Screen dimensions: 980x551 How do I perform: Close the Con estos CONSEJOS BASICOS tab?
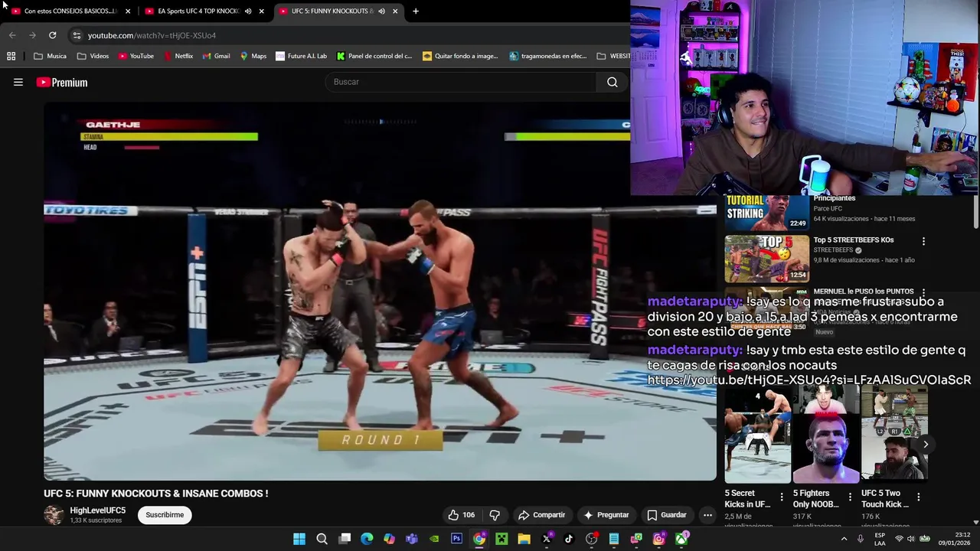(x=128, y=11)
